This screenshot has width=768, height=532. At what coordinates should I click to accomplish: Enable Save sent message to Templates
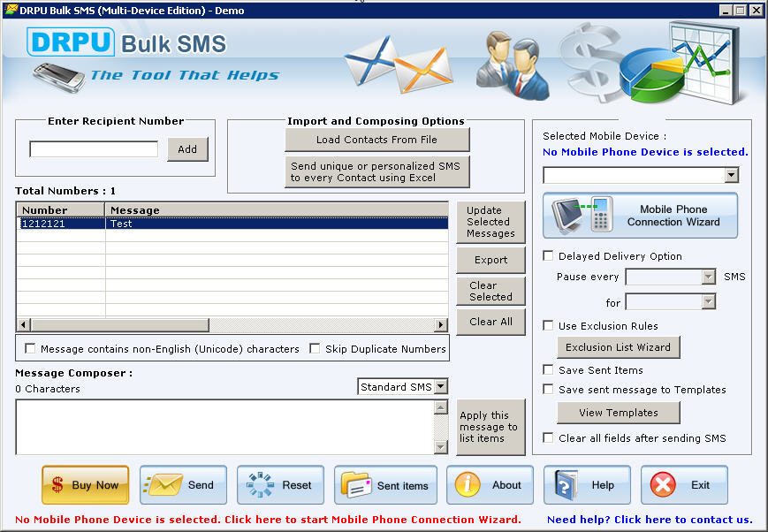[x=548, y=390]
